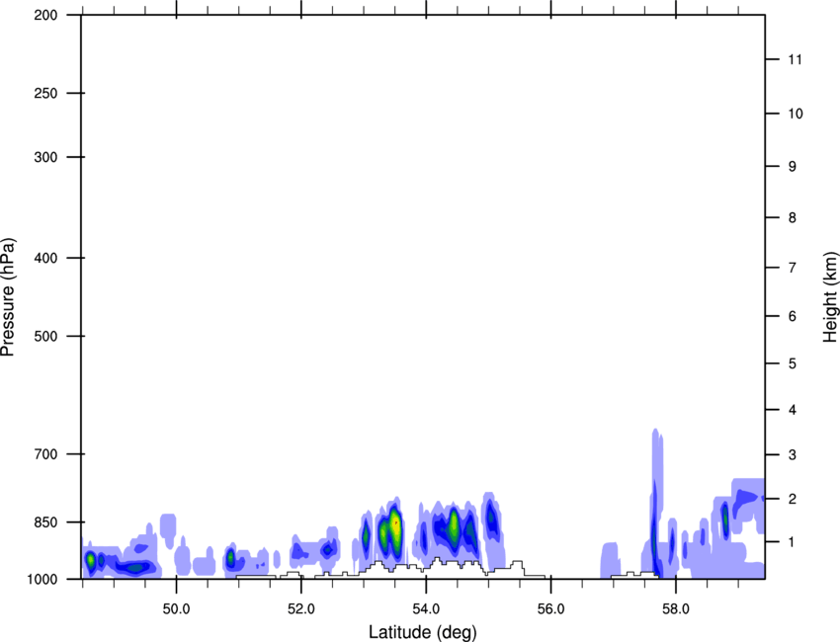
Task: Click height tick label 5
Action: coord(793,363)
